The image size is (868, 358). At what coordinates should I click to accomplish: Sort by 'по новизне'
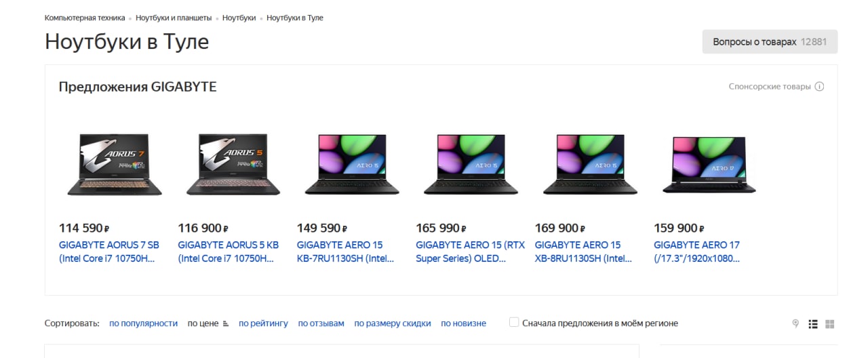[x=463, y=323]
